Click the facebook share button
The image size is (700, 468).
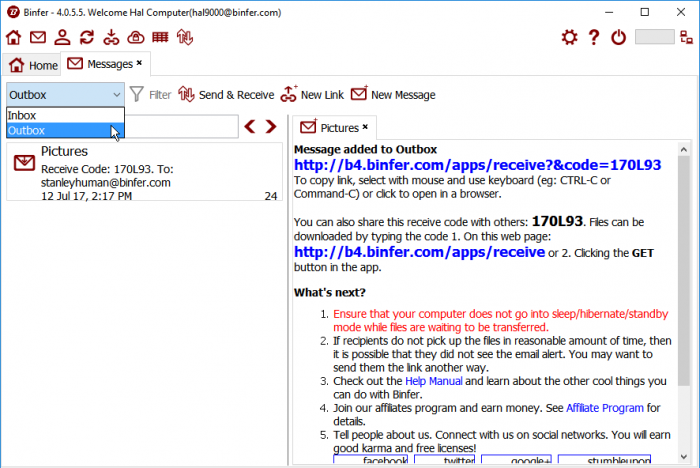pyautogui.click(x=371, y=460)
